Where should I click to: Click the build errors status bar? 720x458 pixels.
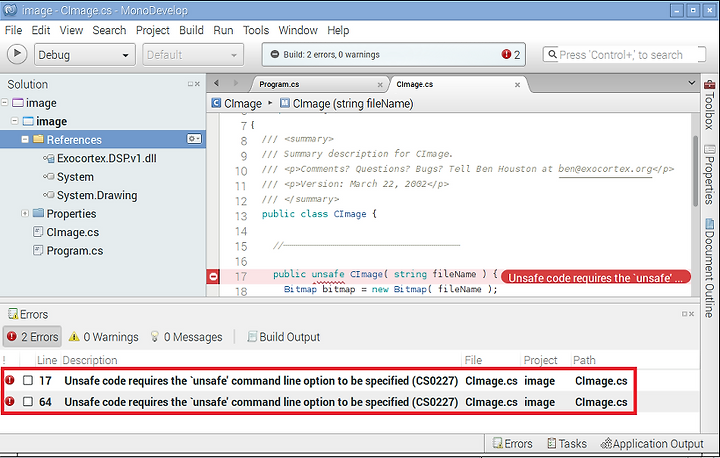click(x=394, y=55)
